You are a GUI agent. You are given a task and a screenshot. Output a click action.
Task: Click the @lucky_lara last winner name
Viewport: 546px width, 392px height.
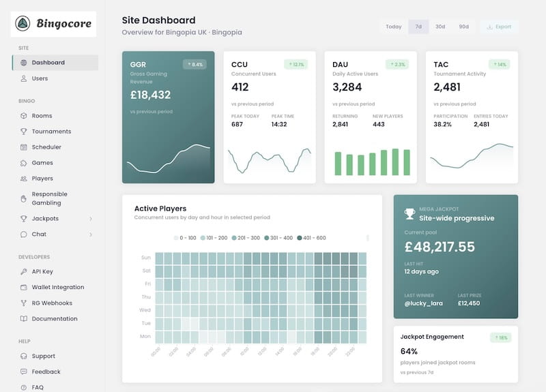[423, 303]
